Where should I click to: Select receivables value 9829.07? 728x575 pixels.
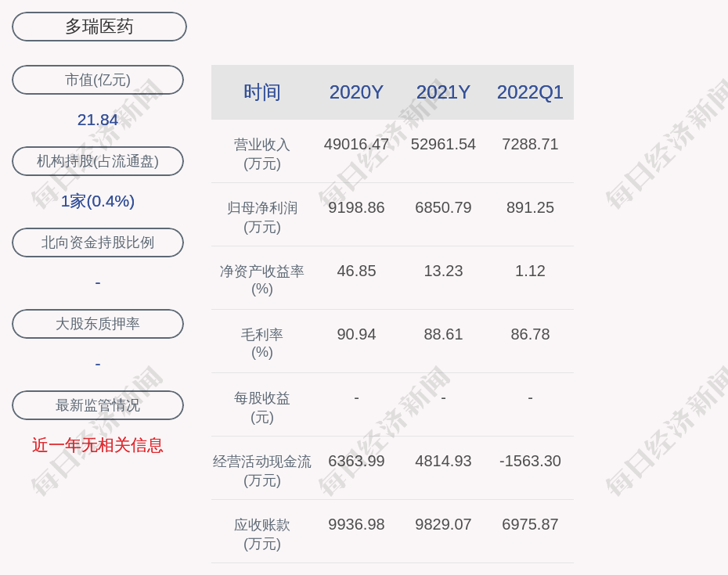tap(443, 524)
